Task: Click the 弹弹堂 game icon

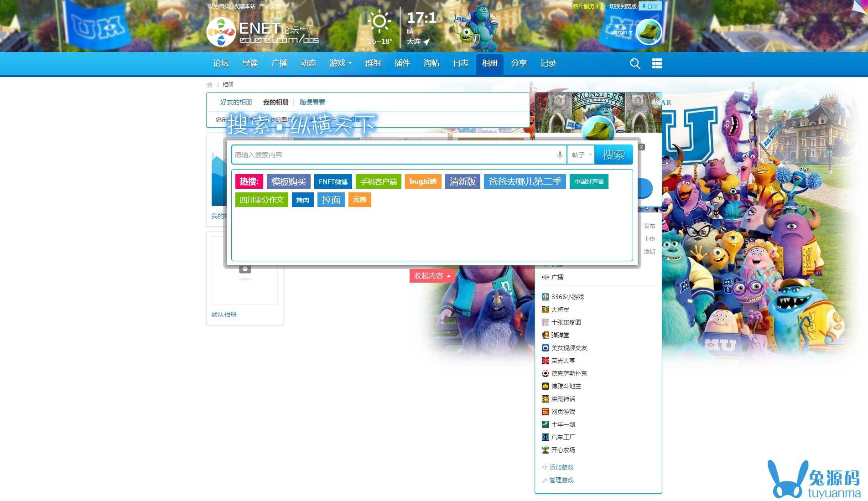Action: [x=545, y=335]
